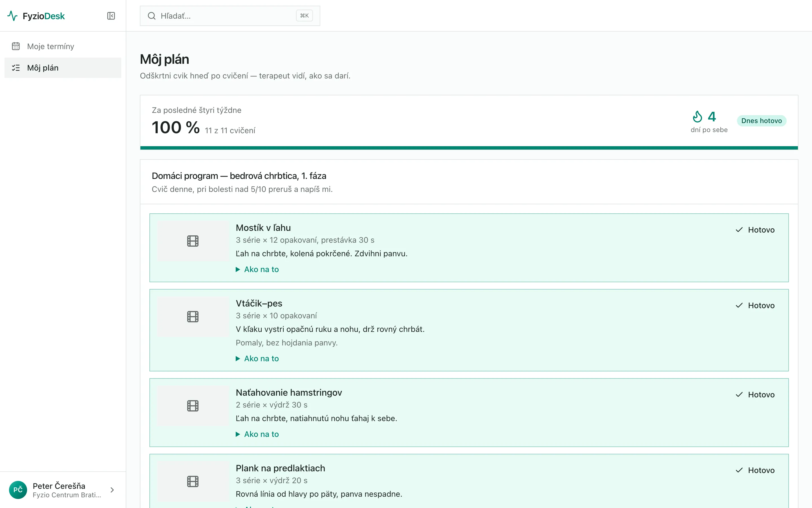812x508 pixels.
Task: Click "Pomaly, bez hojdania panvy." note
Action: click(286, 343)
